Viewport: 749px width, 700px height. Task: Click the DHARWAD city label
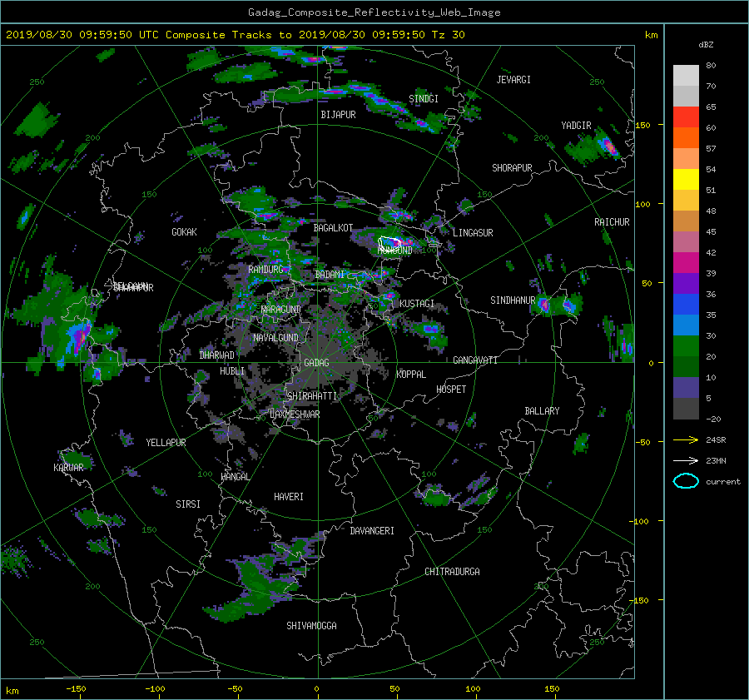(217, 355)
